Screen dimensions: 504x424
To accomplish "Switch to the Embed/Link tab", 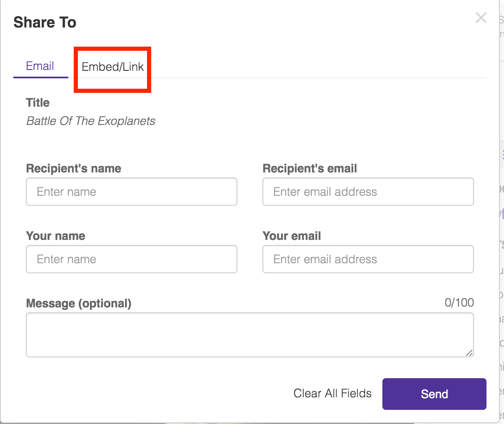I will pyautogui.click(x=112, y=67).
